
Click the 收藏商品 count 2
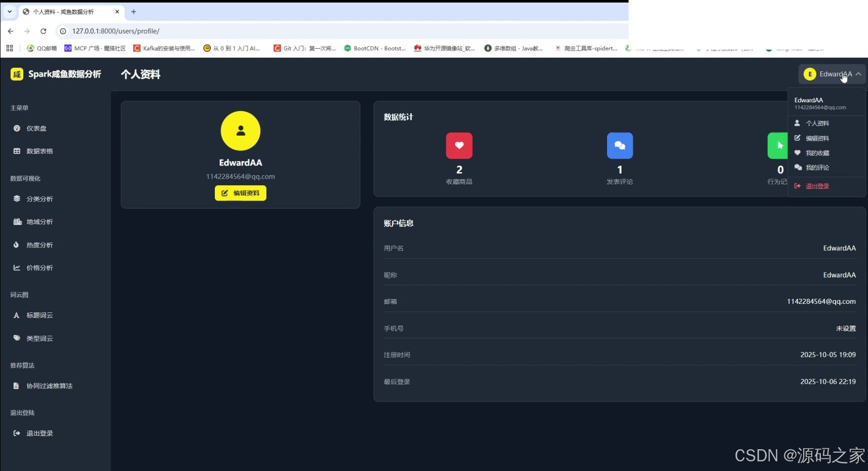click(459, 170)
